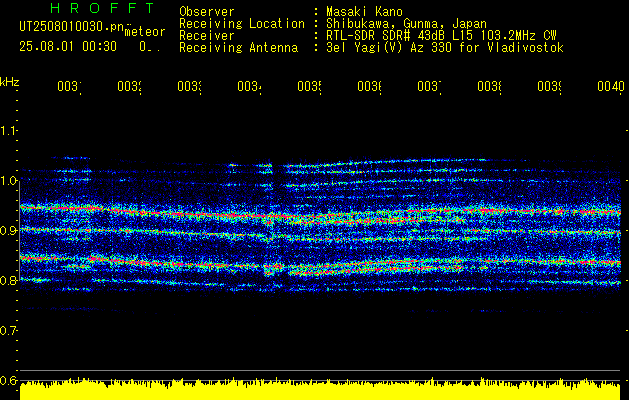The height and width of the screenshot is (400, 629).
Task: Click the 0.8 kHz frequency axis label
Action: tap(8, 280)
